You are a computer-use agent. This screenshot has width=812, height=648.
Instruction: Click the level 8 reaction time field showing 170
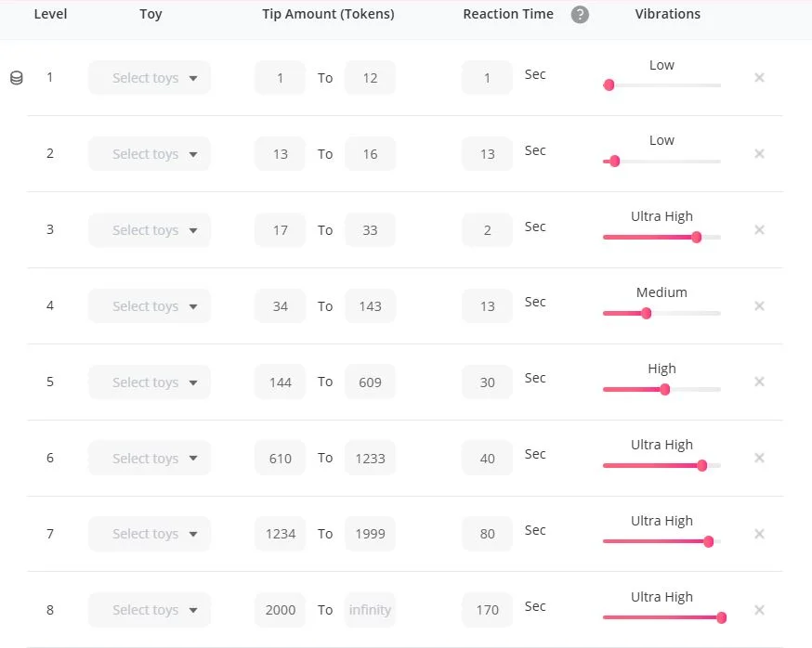(487, 610)
